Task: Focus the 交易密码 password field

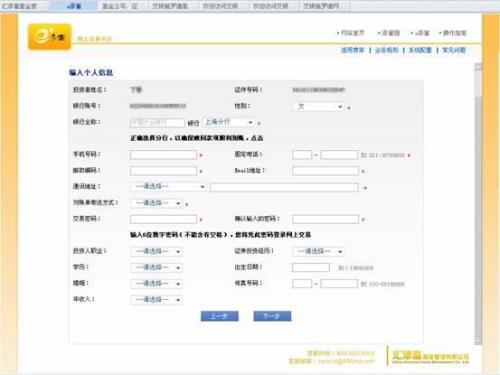Action: tap(163, 219)
